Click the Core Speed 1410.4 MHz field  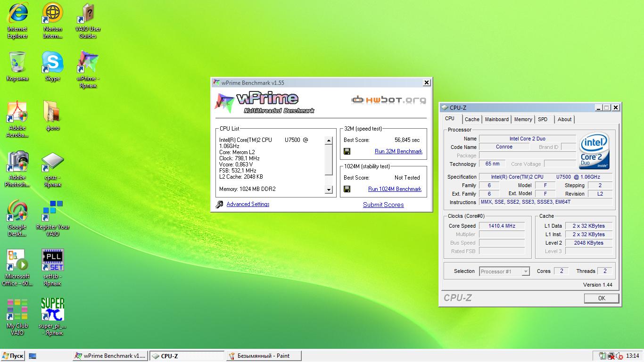(x=502, y=226)
